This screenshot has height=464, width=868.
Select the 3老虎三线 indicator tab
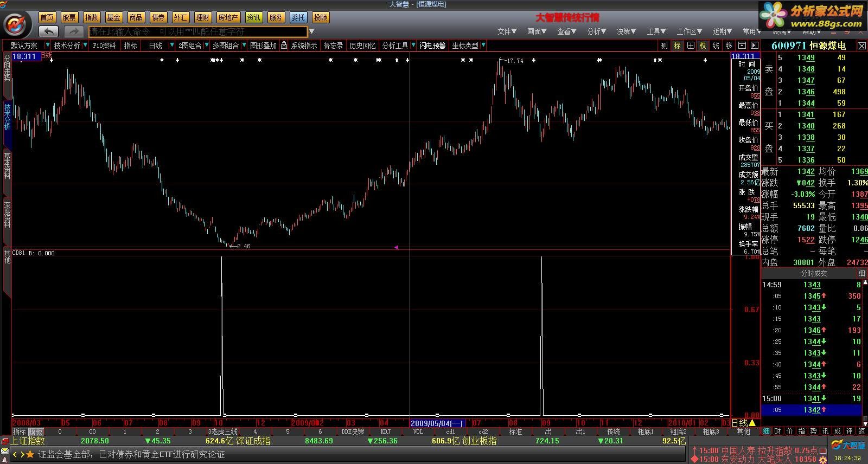point(222,431)
